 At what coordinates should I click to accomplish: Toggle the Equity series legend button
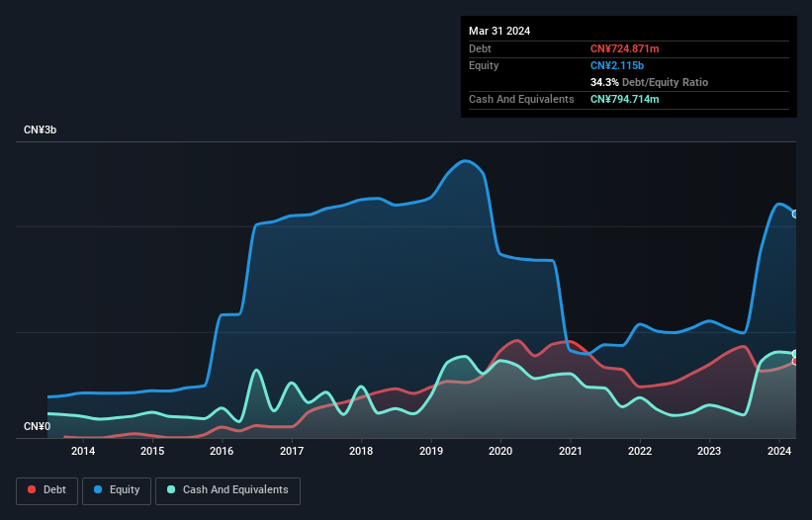[x=117, y=490]
